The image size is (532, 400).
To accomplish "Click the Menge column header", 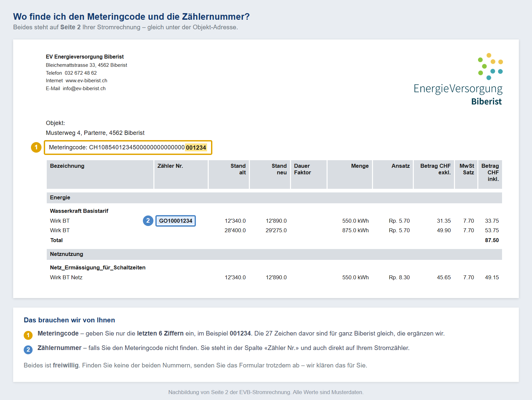I will click(350, 174).
